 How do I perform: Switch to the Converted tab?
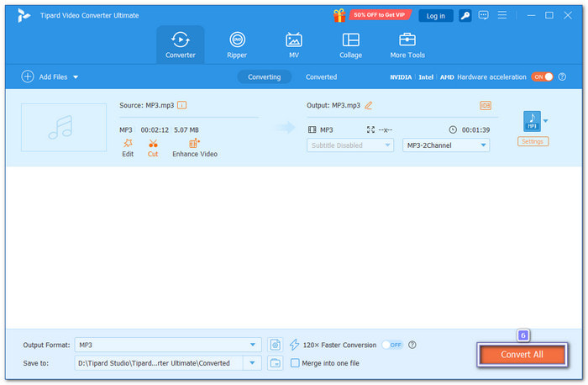pos(321,76)
